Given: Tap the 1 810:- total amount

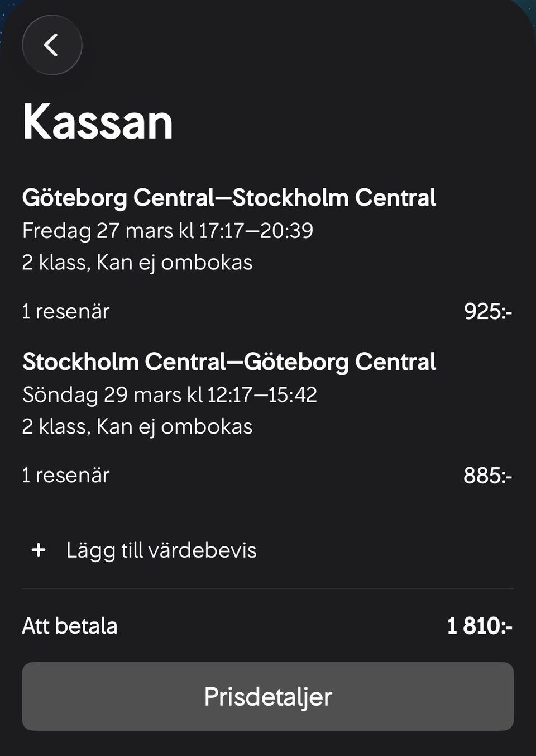Looking at the screenshot, I should coord(480,626).
